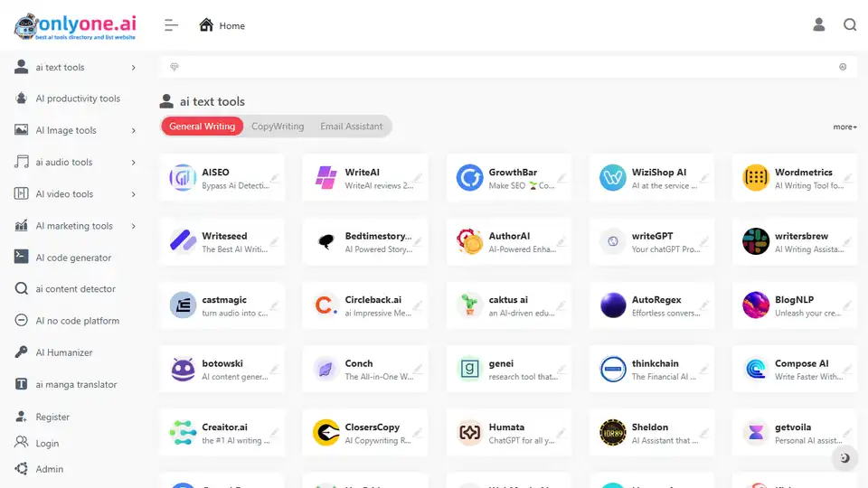Switch to the CopyWriting tab
The height and width of the screenshot is (488, 868).
(x=278, y=127)
